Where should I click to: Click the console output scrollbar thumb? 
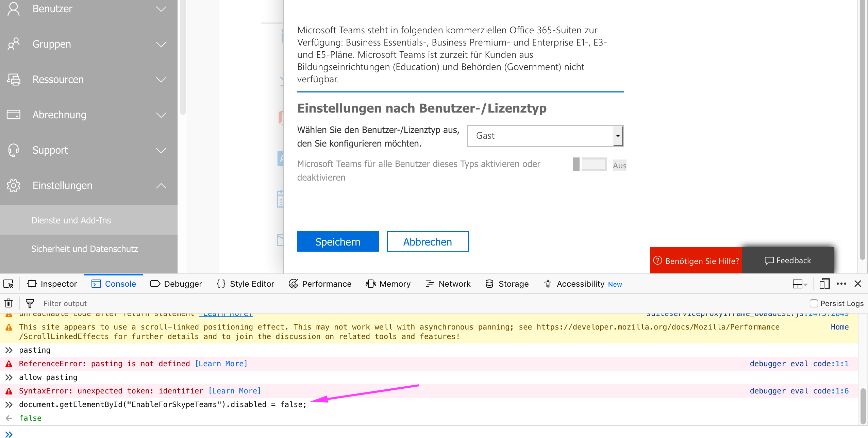point(863,406)
